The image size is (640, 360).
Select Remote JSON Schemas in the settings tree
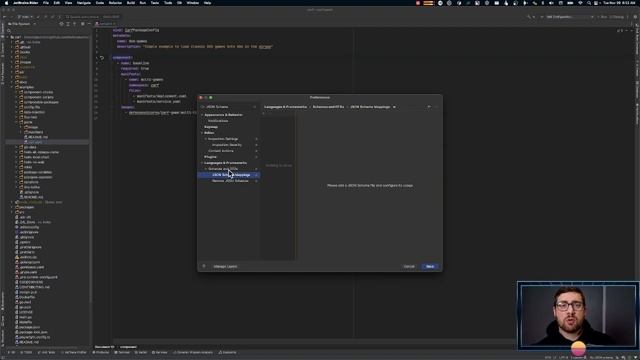[x=230, y=181]
